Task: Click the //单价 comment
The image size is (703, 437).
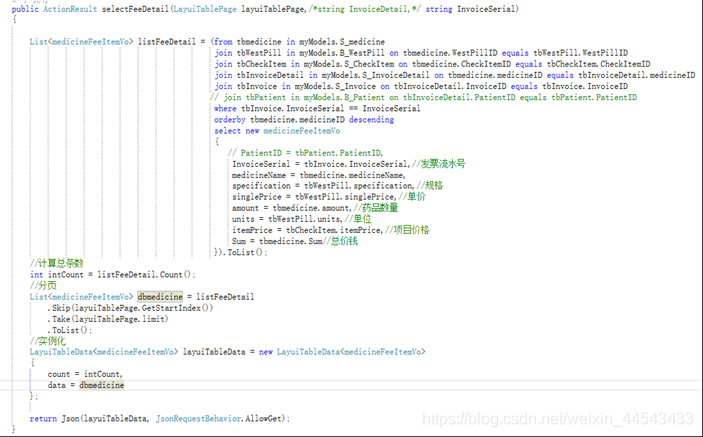Action: (412, 197)
